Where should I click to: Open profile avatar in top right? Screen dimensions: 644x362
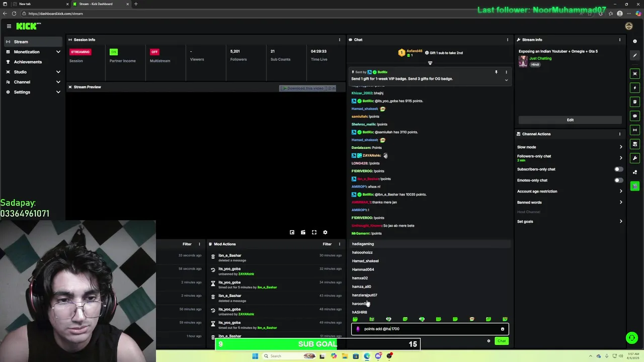coord(629,26)
